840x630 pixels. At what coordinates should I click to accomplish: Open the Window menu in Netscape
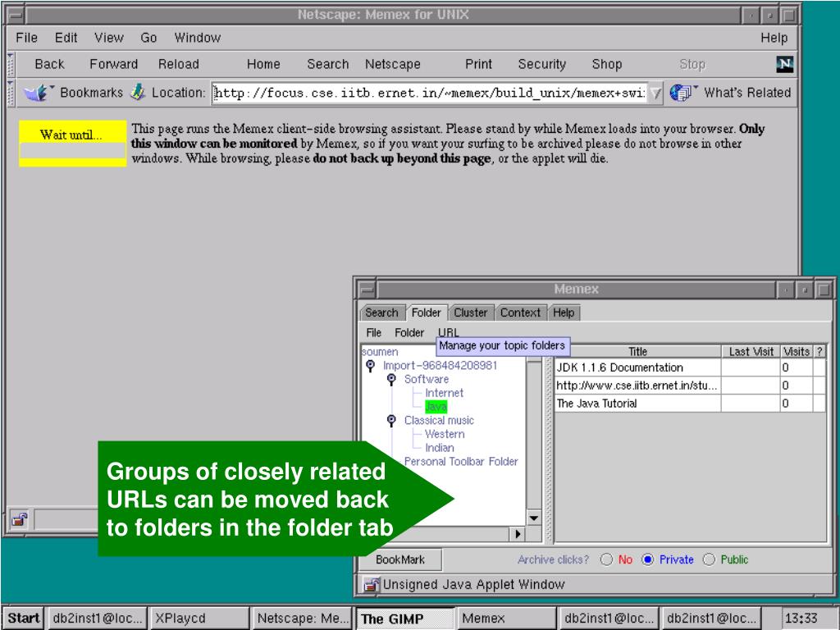197,38
